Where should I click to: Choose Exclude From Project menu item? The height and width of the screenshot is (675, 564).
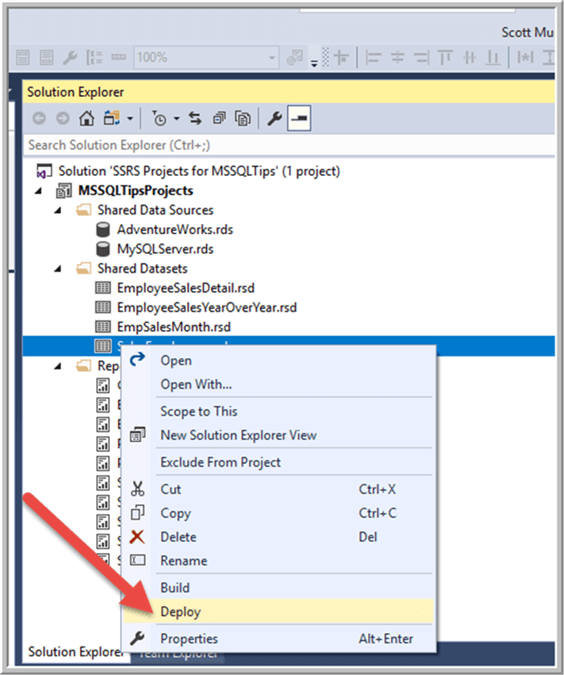[279, 462]
